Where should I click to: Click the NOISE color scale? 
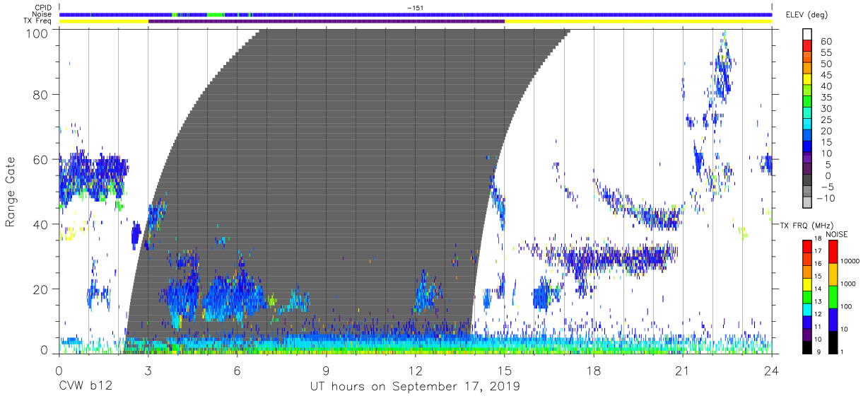pyautogui.click(x=832, y=297)
